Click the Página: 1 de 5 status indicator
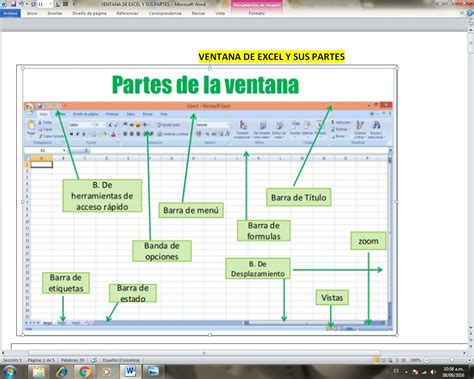This screenshot has width=474, height=379. click(41, 360)
